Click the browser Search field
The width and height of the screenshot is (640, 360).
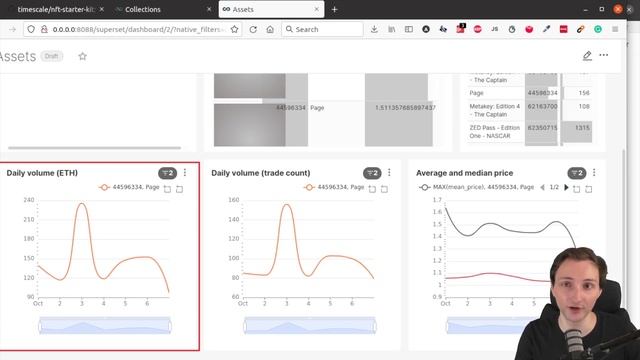tap(322, 29)
